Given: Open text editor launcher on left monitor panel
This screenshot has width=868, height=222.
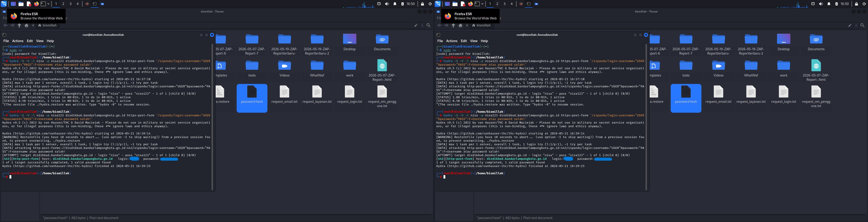Looking at the screenshot, I should click(29, 4).
